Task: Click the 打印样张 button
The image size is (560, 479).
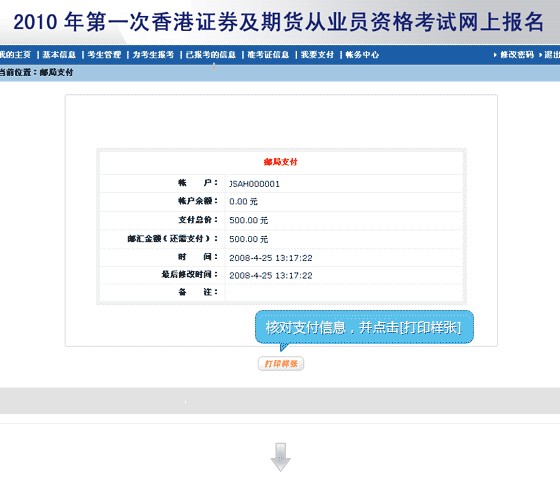Action: point(281,364)
